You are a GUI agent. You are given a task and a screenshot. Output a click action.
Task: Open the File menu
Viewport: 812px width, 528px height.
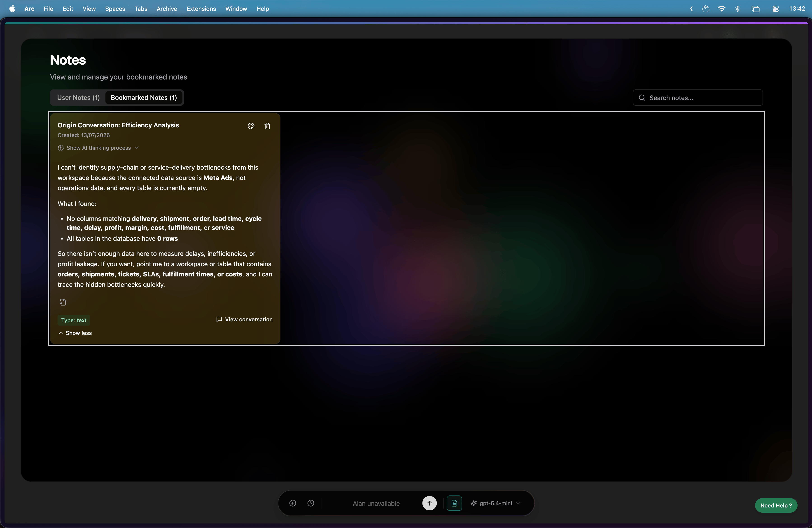tap(48, 9)
